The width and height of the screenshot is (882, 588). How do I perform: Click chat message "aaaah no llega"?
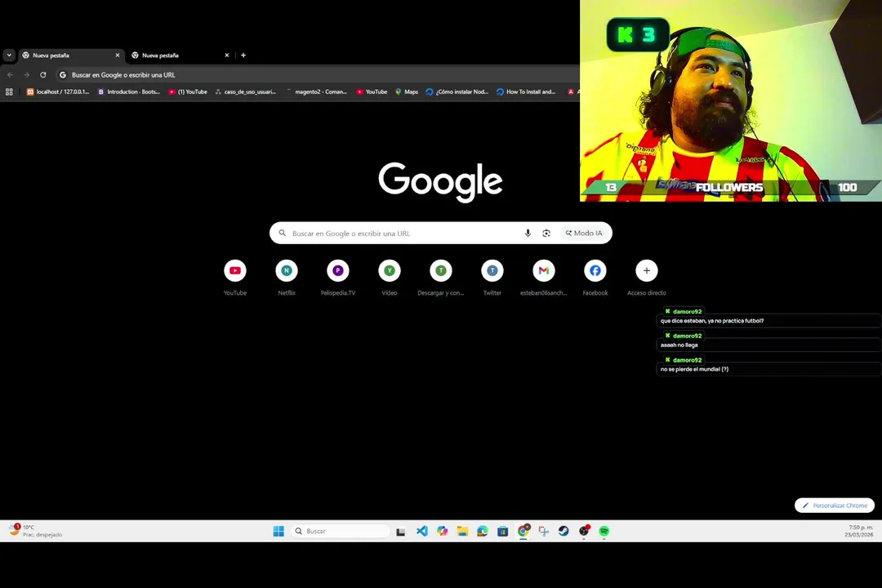pyautogui.click(x=679, y=345)
